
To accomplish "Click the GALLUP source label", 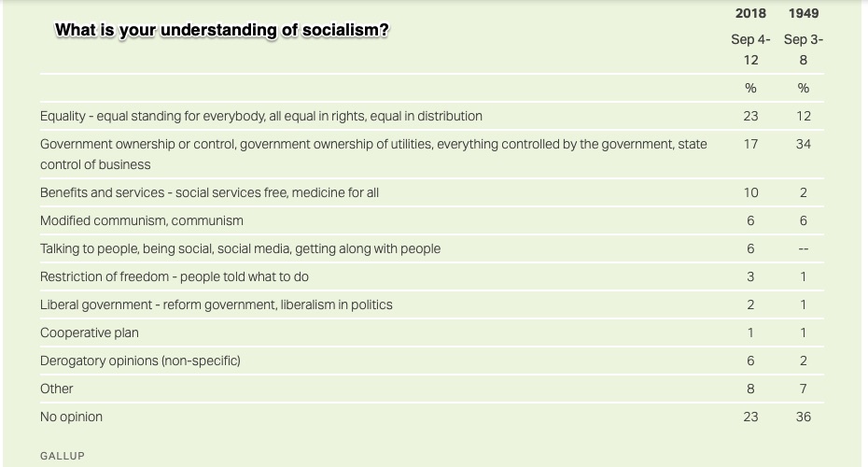I will point(62,456).
